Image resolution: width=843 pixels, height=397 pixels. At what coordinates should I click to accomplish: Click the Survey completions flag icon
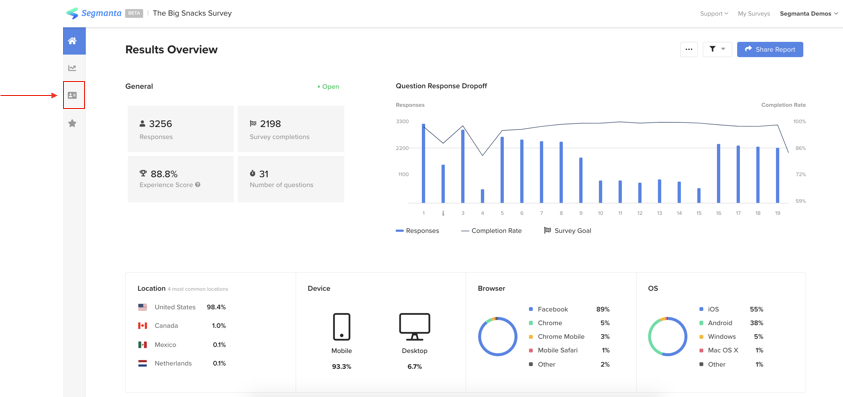pos(253,124)
